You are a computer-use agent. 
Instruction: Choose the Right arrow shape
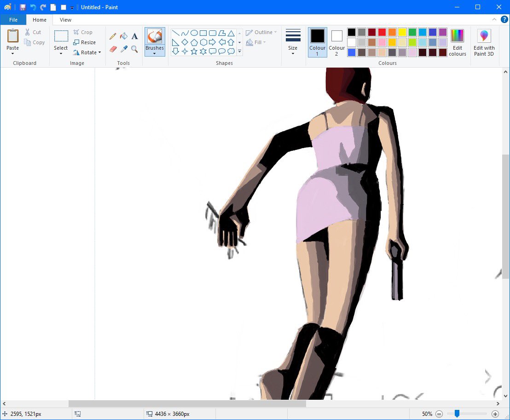[213, 42]
